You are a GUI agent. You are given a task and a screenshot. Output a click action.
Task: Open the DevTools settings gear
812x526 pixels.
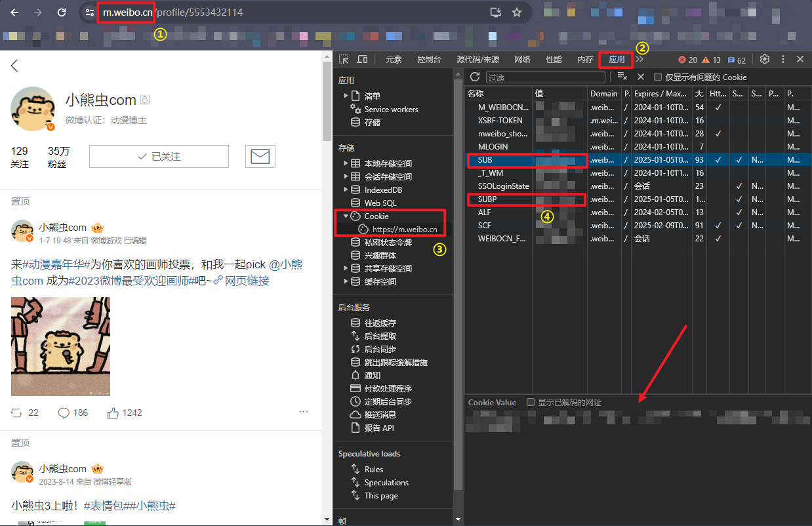(765, 59)
